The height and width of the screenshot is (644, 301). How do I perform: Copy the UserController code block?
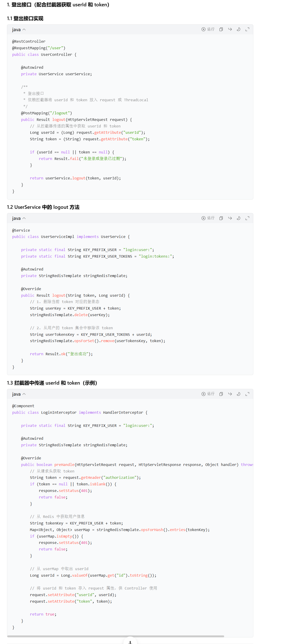pos(221,29)
